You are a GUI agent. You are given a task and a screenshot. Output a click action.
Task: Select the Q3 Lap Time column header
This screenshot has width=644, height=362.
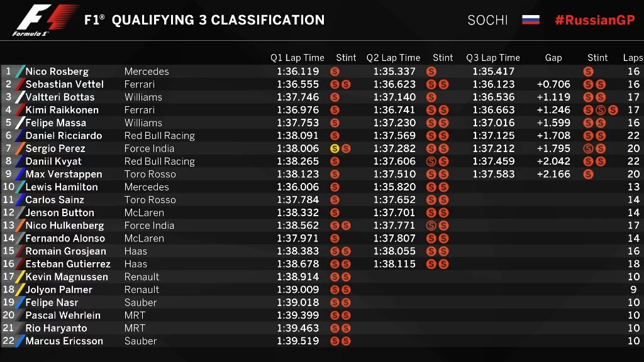point(492,58)
